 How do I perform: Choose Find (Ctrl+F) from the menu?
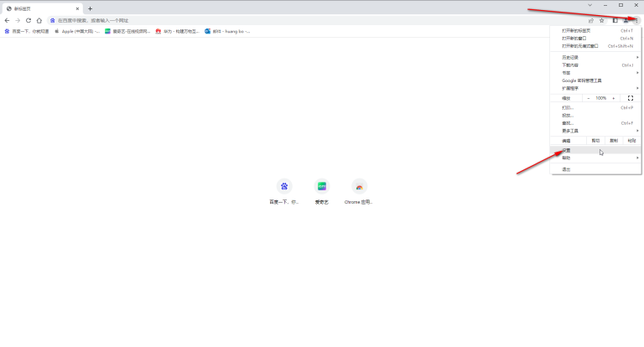[595, 123]
